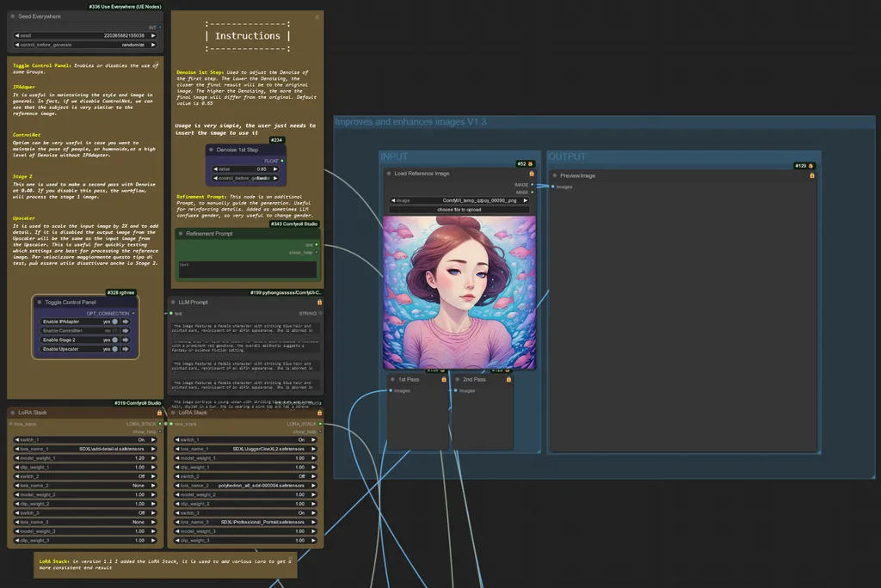Click the collapse dot on Seed Everywhere node

tap(12, 16)
